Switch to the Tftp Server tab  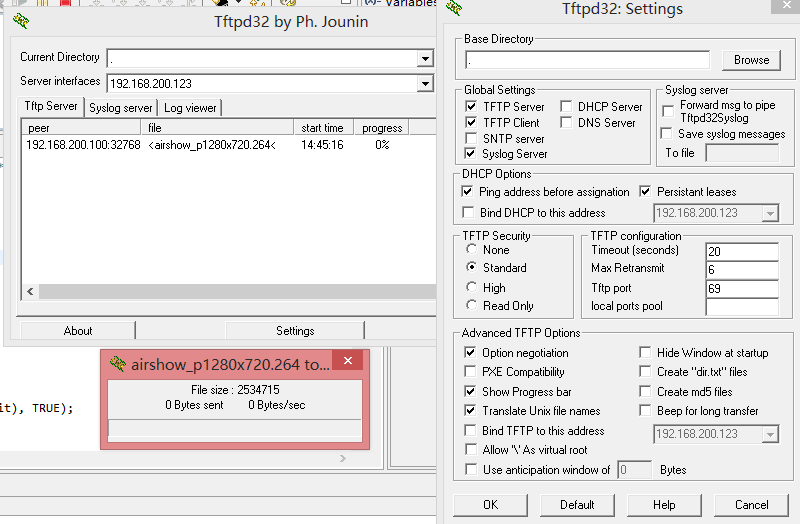(x=51, y=106)
